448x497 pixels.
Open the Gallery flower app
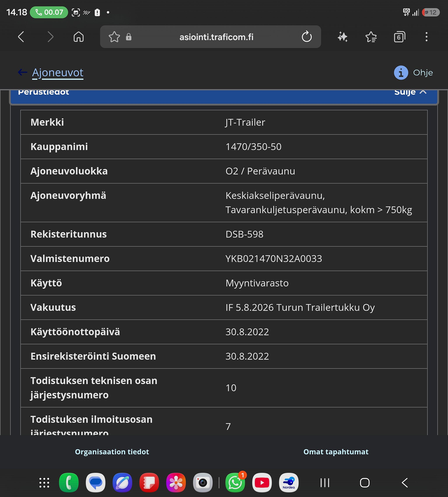[x=176, y=483]
